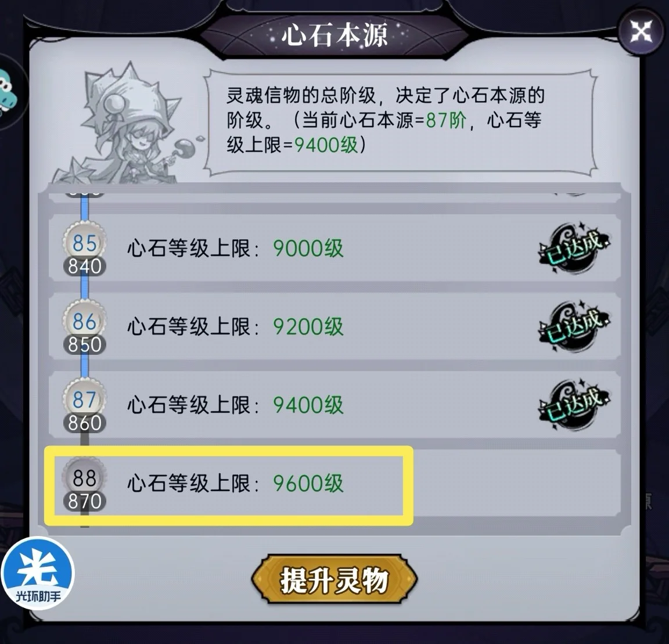Close the 心石本源 dialog with X
Viewport: 669px width, 644px height.
[641, 31]
